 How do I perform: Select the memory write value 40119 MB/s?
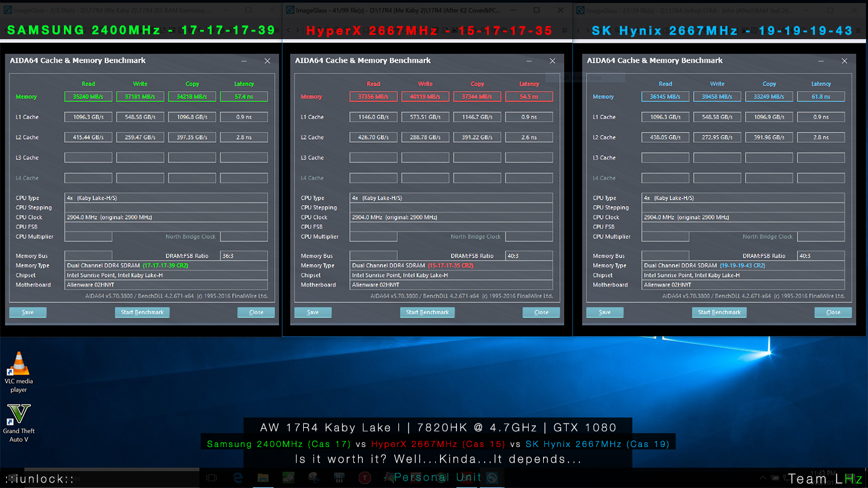click(425, 96)
